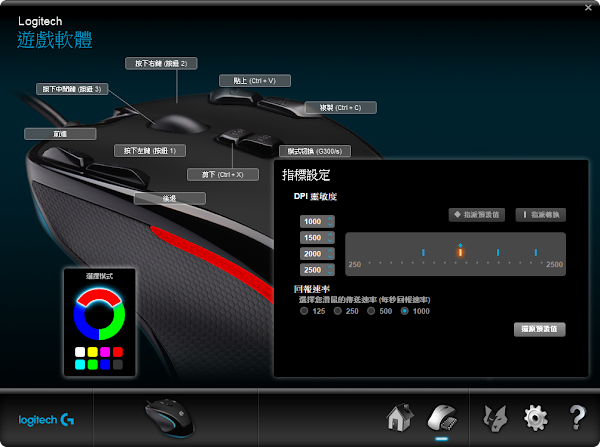Screen dimensions: 600x447
Task: Pick the white lighting color swatch
Action: tap(80, 352)
